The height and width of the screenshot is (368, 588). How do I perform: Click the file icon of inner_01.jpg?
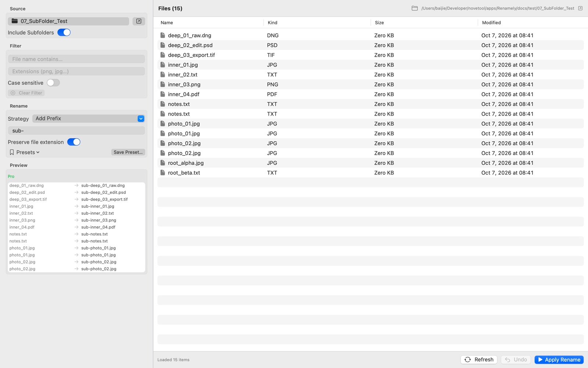[162, 65]
